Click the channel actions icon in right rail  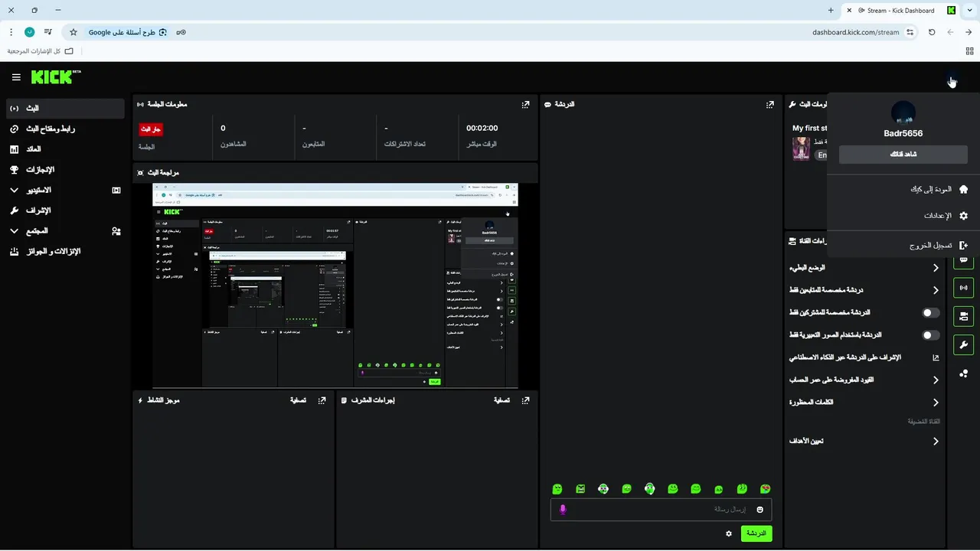click(963, 316)
